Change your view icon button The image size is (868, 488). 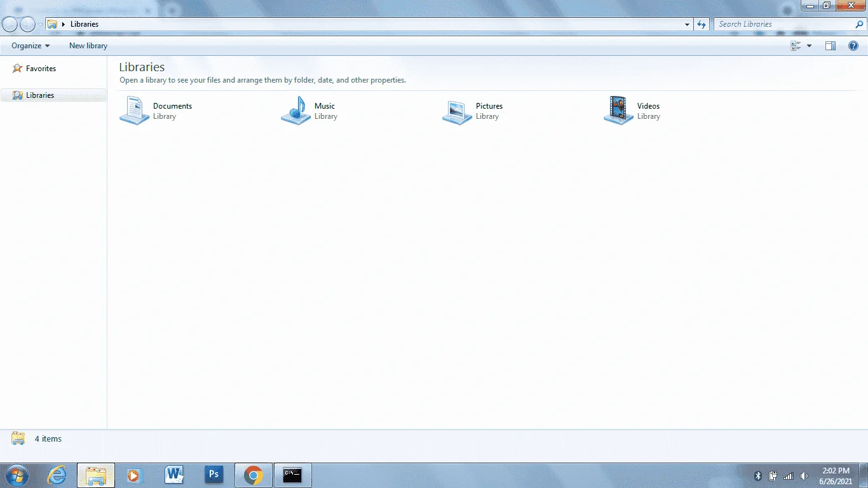click(796, 46)
